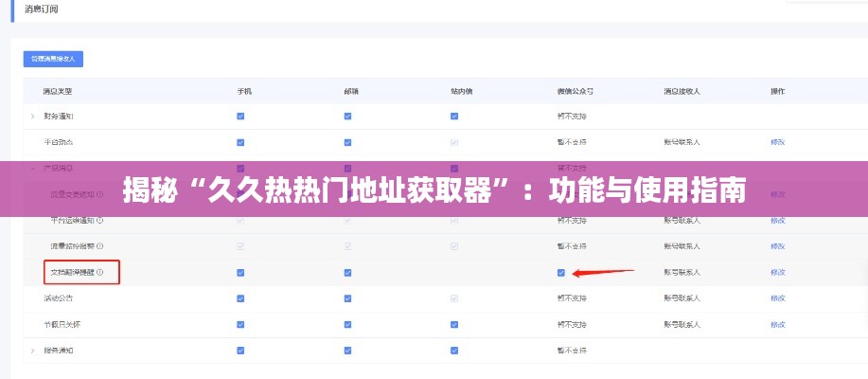
Task: Click 修改 link for 平台动态
Action: click(777, 142)
